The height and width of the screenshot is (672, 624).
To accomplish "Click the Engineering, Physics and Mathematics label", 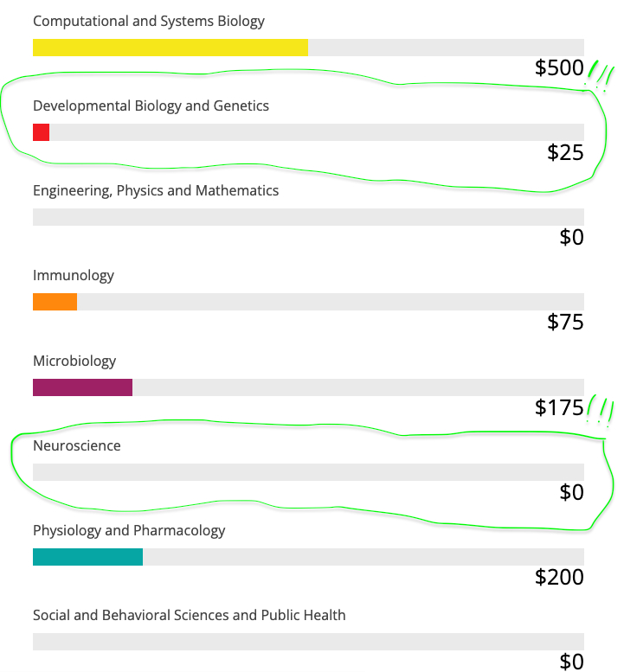I will pyautogui.click(x=156, y=190).
